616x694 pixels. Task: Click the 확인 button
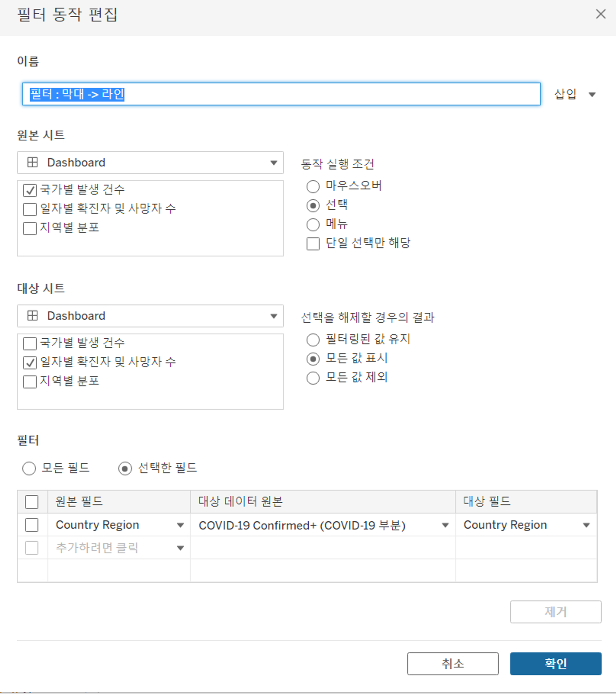click(x=556, y=664)
